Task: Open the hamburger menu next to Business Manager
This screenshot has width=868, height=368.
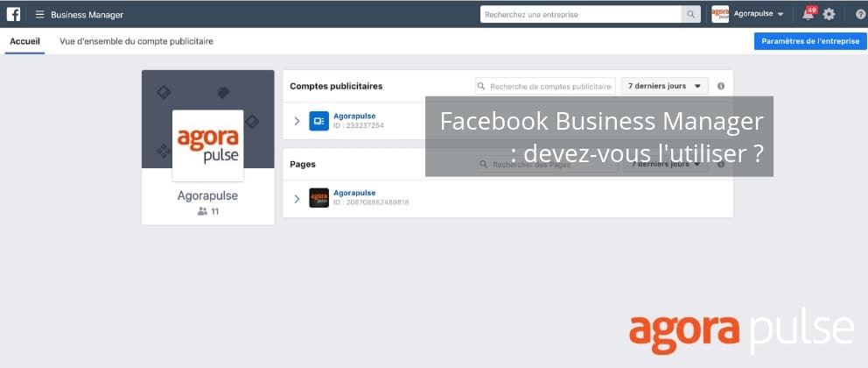Action: pos(40,14)
